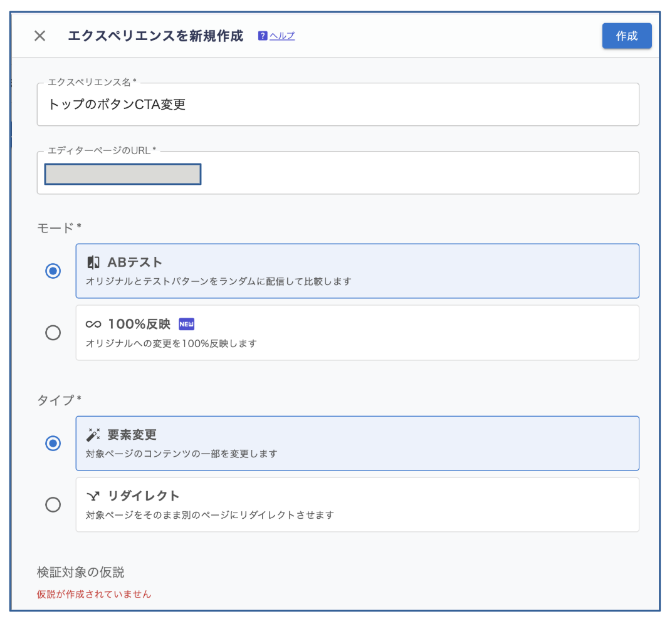The height and width of the screenshot is (619, 672).
Task: Click the infinity icon beside 100%反映
Action: (x=93, y=324)
